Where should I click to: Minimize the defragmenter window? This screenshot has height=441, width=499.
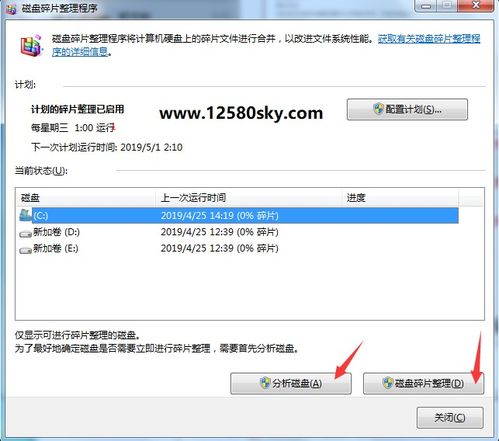[x=426, y=6]
